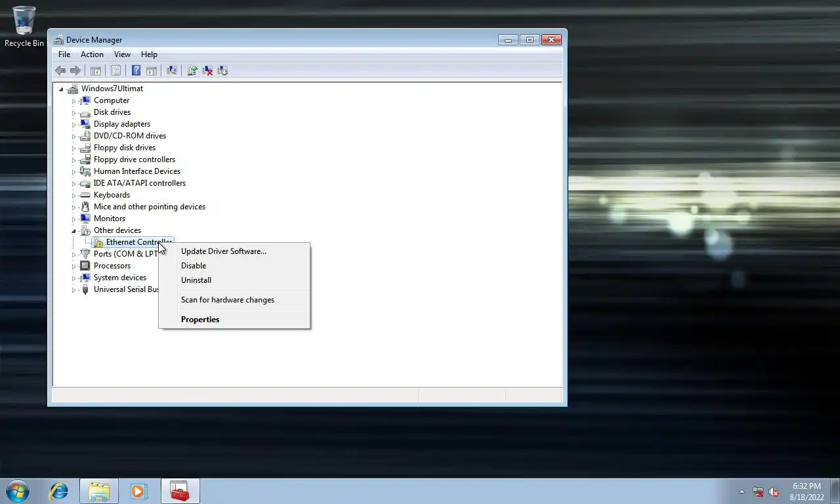This screenshot has height=504, width=840.
Task: Click the Device Manager title bar icon
Action: click(59, 40)
